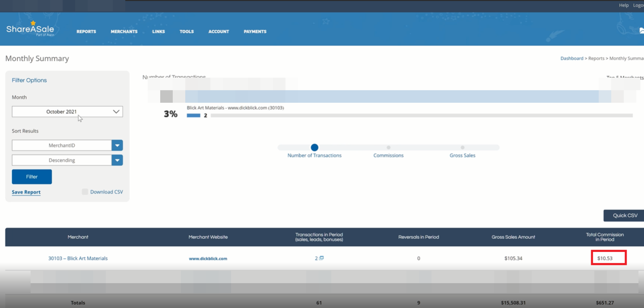This screenshot has height=308, width=644.
Task: Click the Filter button
Action: point(32,177)
